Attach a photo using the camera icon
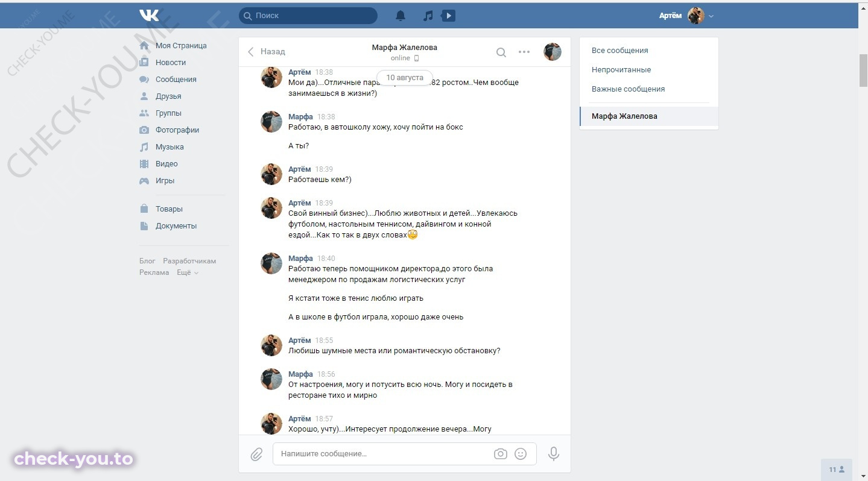Image resolution: width=868 pixels, height=481 pixels. point(501,454)
